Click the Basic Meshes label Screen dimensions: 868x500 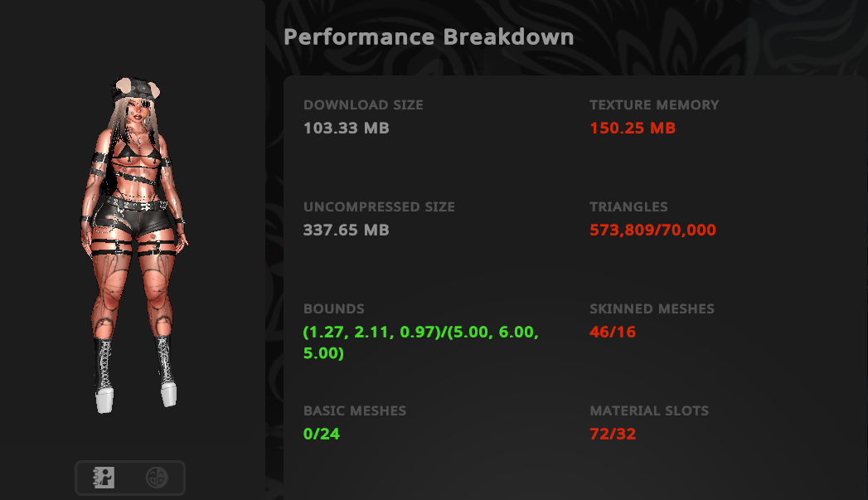(x=355, y=410)
